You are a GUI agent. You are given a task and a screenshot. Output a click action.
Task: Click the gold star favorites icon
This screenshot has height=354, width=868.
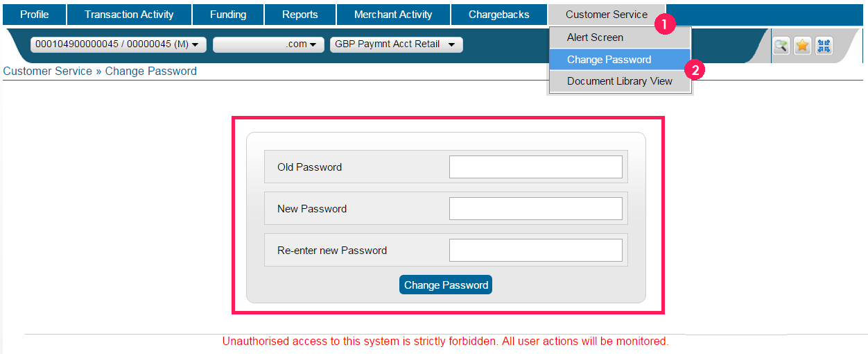tap(802, 46)
